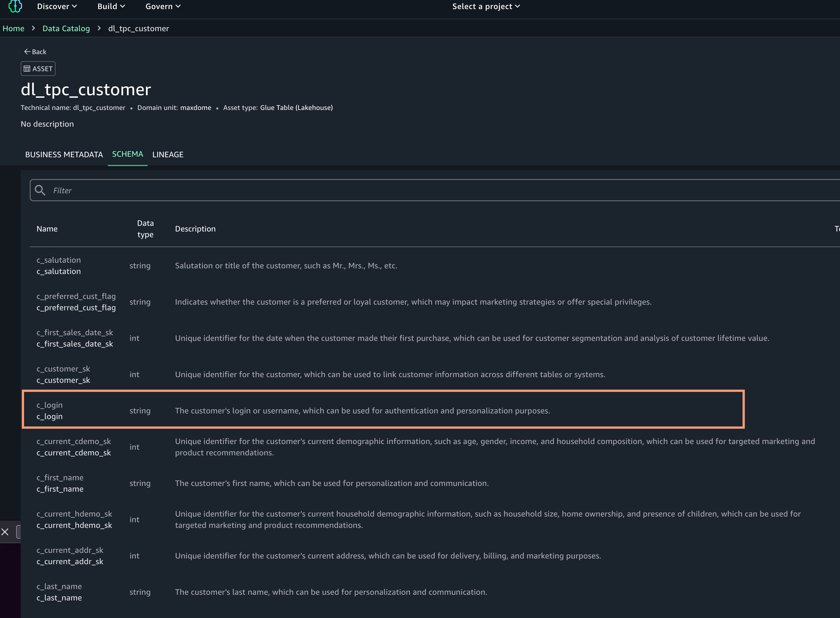Go to Home breadcrumb link

coord(14,28)
